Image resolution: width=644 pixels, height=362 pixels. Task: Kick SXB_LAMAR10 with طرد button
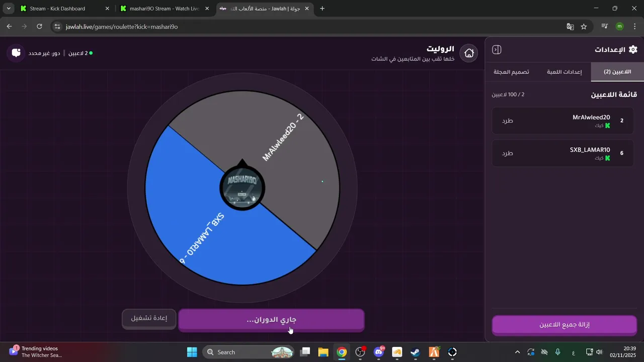pyautogui.click(x=507, y=153)
